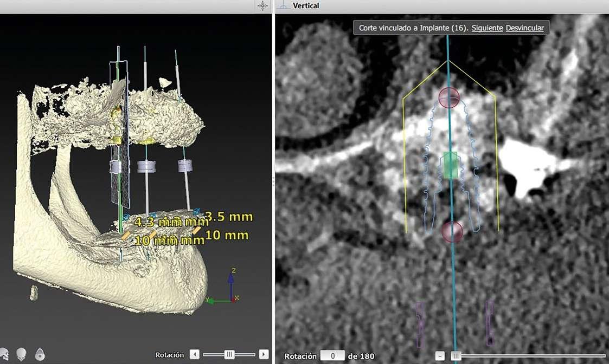Click the slice view slider handle

point(456,355)
